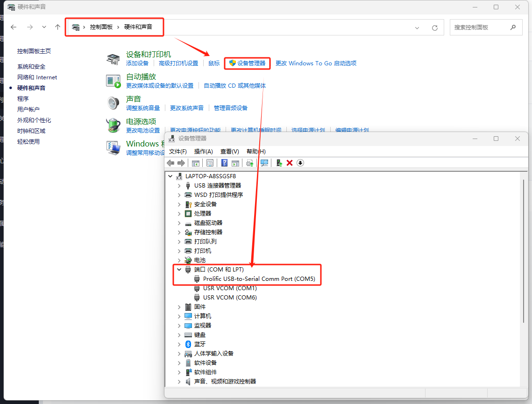Viewport: 532px width, 404px height.
Task: Click the 鼠标 link
Action: tap(214, 63)
